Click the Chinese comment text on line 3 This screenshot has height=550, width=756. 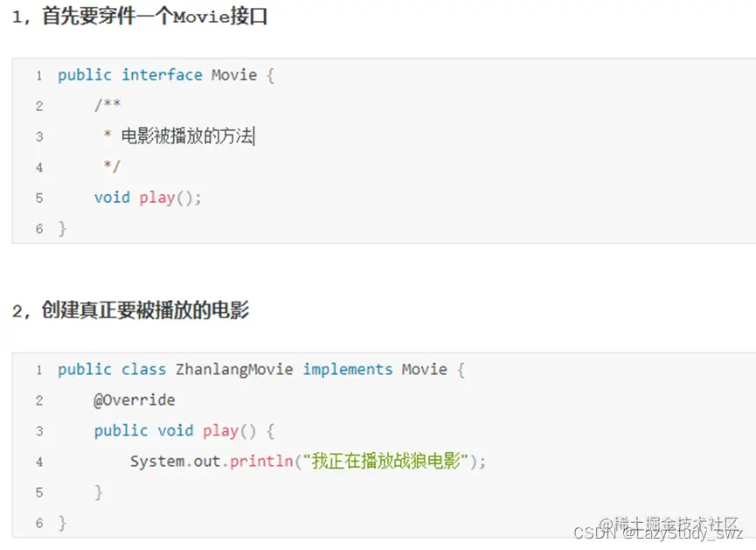[187, 136]
